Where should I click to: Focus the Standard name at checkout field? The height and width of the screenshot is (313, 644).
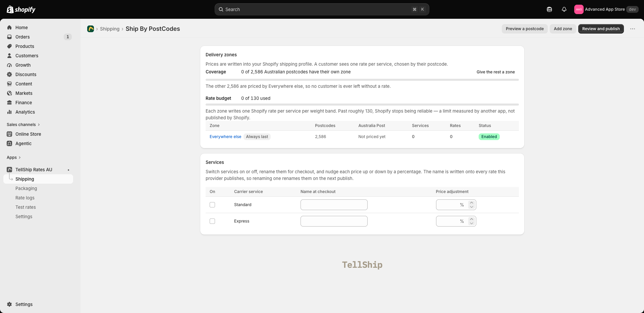tap(334, 205)
